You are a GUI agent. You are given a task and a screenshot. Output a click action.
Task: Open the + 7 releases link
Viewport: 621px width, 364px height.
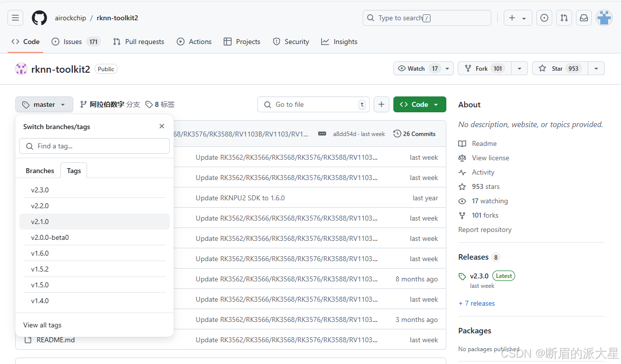[x=477, y=303]
